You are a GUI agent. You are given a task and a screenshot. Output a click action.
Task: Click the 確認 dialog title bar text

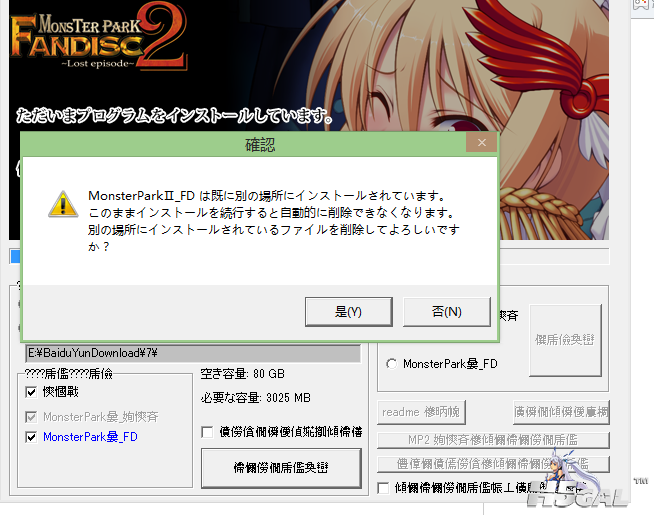260,145
